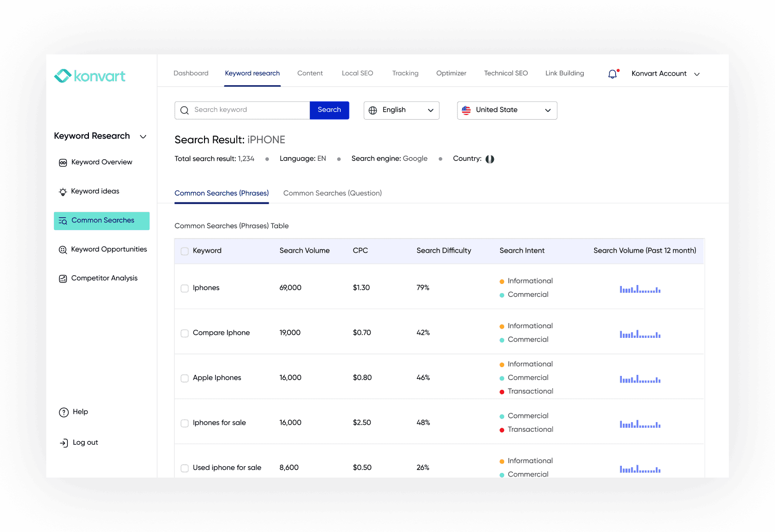Viewport: 775px width, 532px height.
Task: Open the English language dropdown
Action: point(401,110)
